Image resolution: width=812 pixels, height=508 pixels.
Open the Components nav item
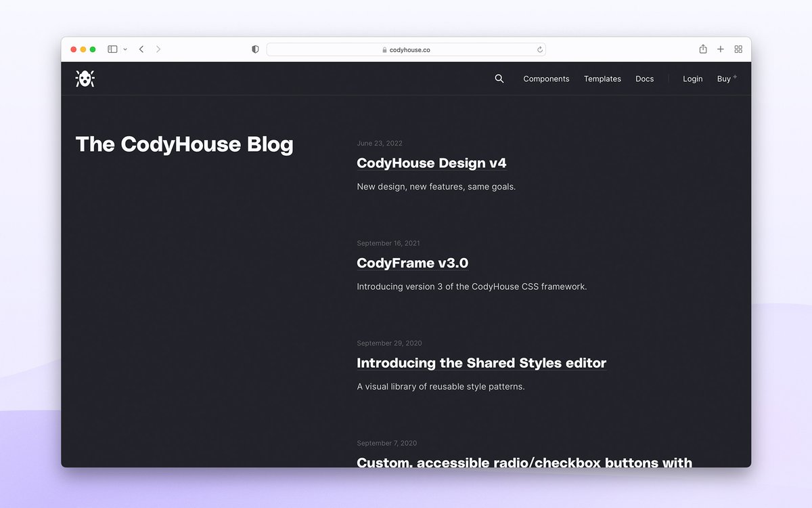click(546, 79)
